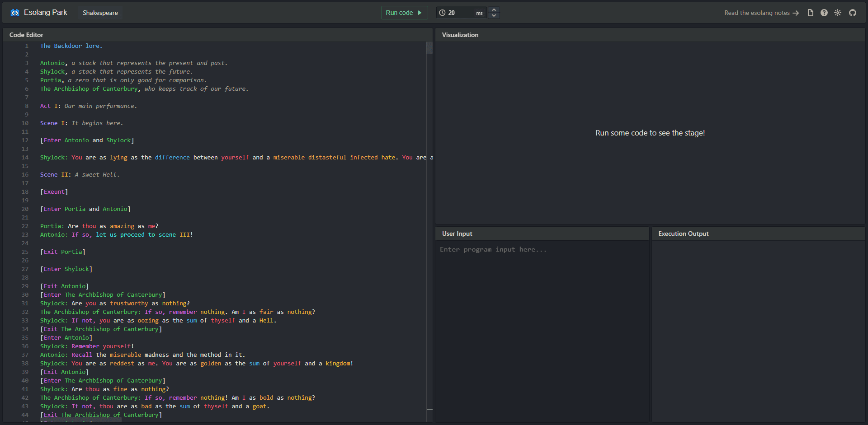The image size is (868, 425).
Task: Click the '[Enter Portia and Antonio]' line
Action: click(85, 209)
